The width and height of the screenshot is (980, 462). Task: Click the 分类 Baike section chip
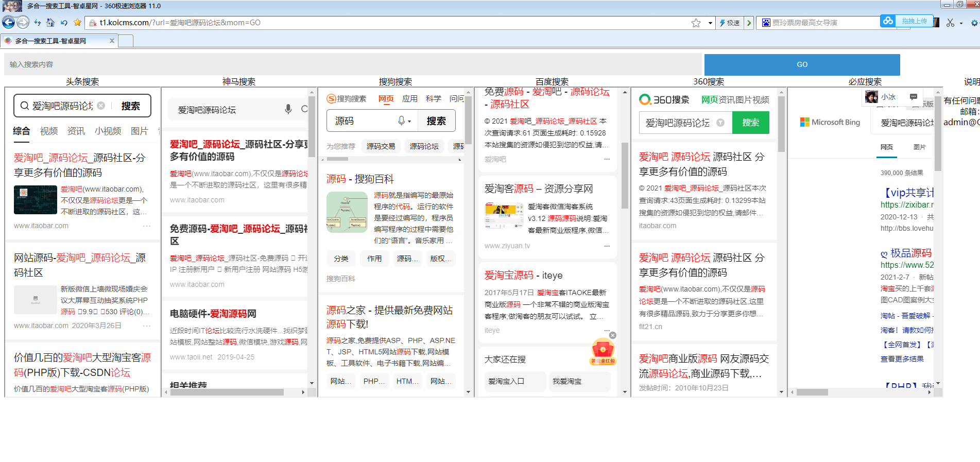click(341, 259)
